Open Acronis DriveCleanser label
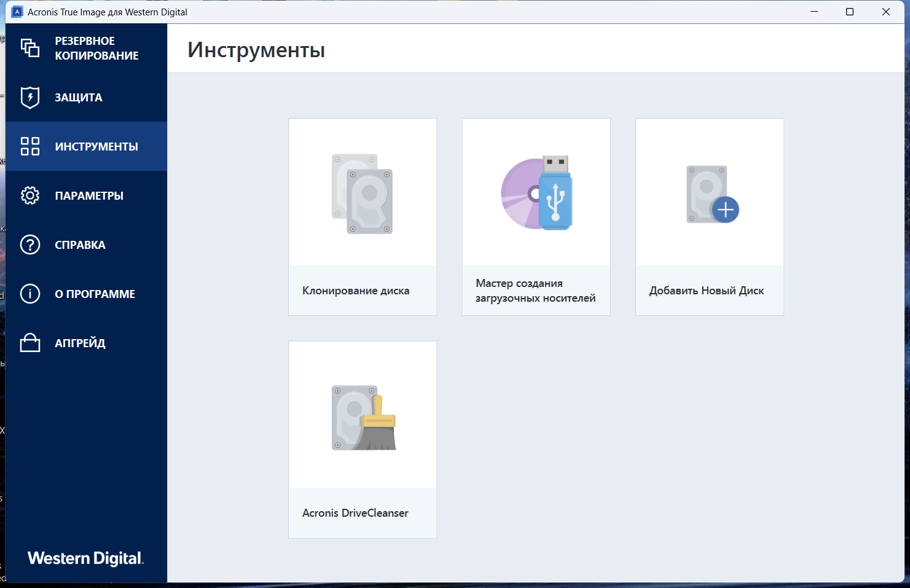This screenshot has width=910, height=588. [355, 513]
